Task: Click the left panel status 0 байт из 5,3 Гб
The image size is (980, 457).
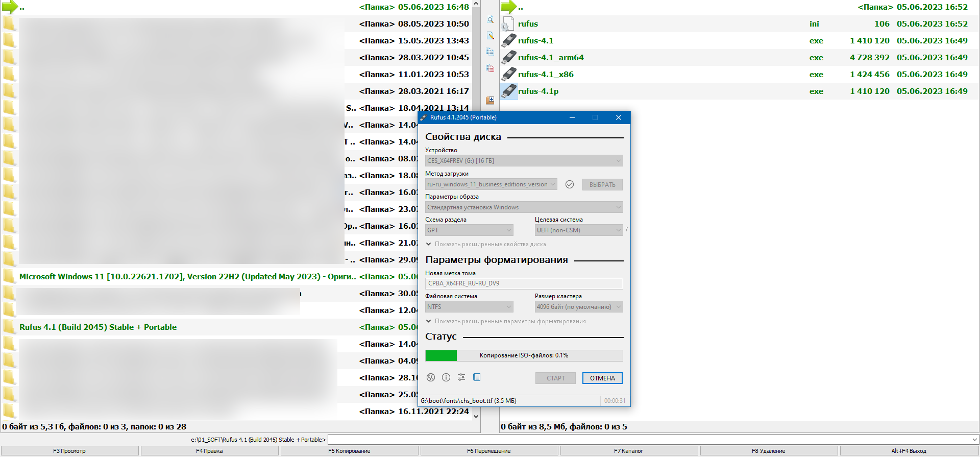Action: pyautogui.click(x=94, y=427)
